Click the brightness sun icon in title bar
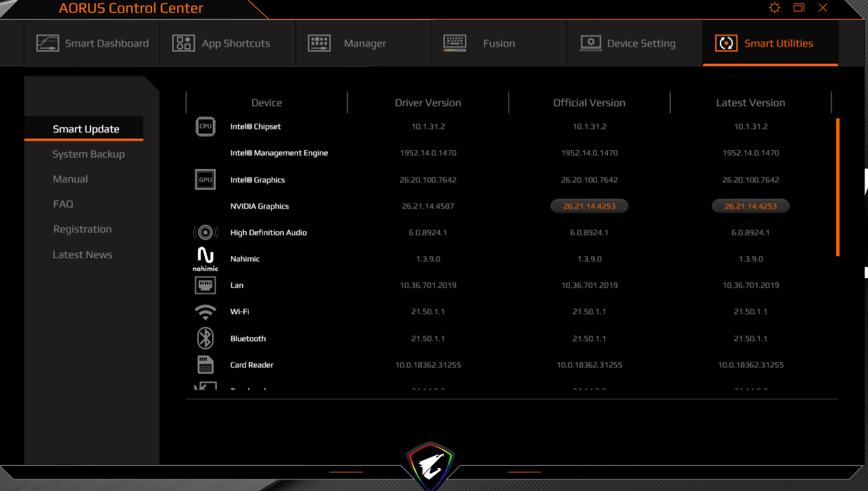Image resolution: width=868 pixels, height=491 pixels. point(775,8)
